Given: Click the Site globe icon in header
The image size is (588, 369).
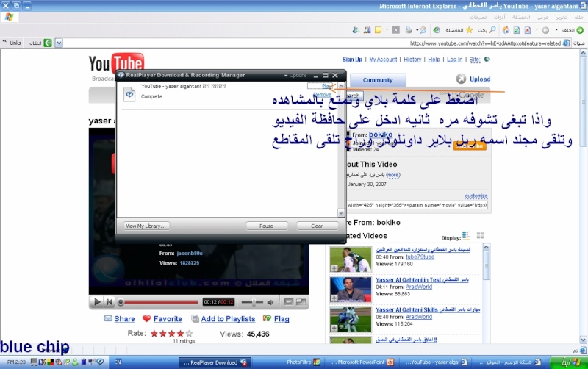Looking at the screenshot, I should 487,59.
